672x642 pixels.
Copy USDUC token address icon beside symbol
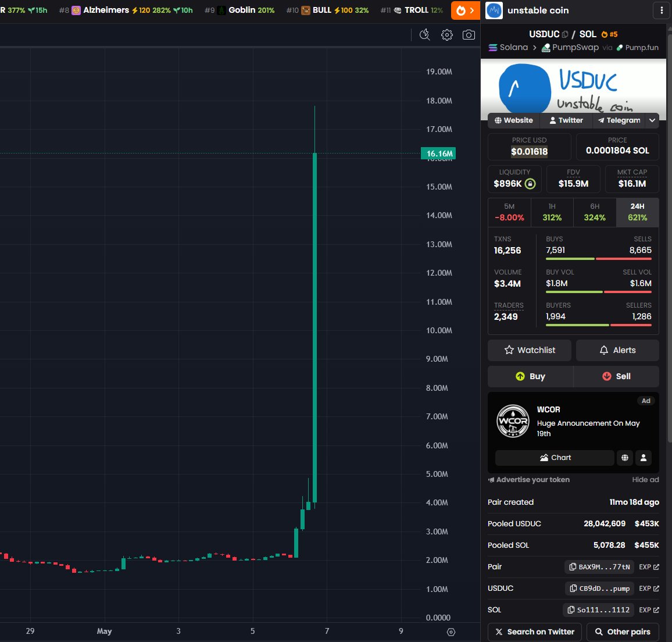click(x=565, y=34)
